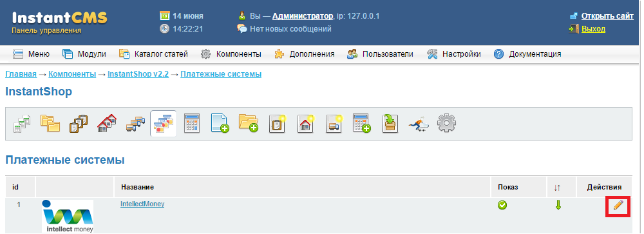Click Платежные системы breadcrumb link
644x234 pixels.
(x=221, y=74)
